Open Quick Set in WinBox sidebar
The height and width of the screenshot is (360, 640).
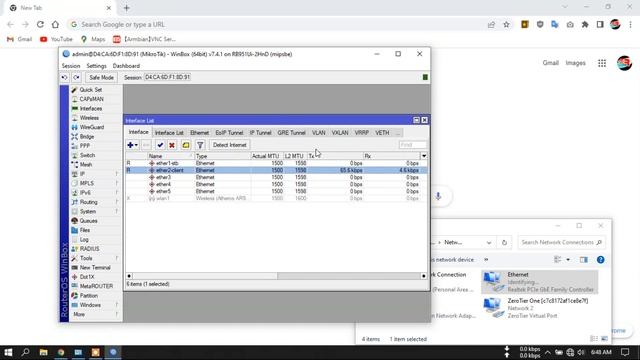tap(91, 90)
